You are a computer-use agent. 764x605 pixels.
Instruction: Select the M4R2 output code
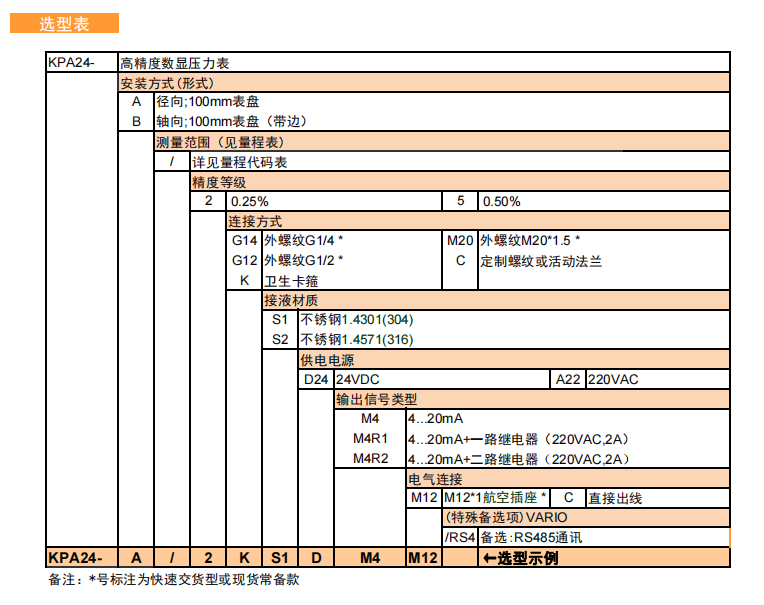[x=370, y=459]
